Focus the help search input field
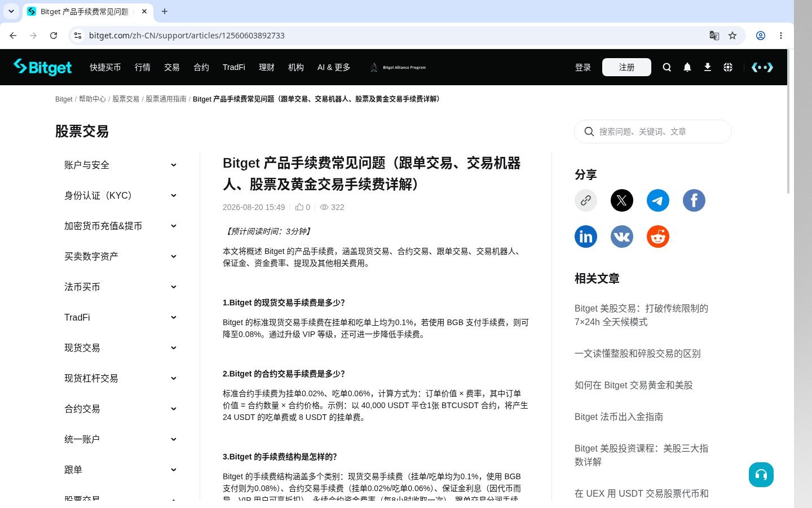The width and height of the screenshot is (812, 508). click(653, 132)
